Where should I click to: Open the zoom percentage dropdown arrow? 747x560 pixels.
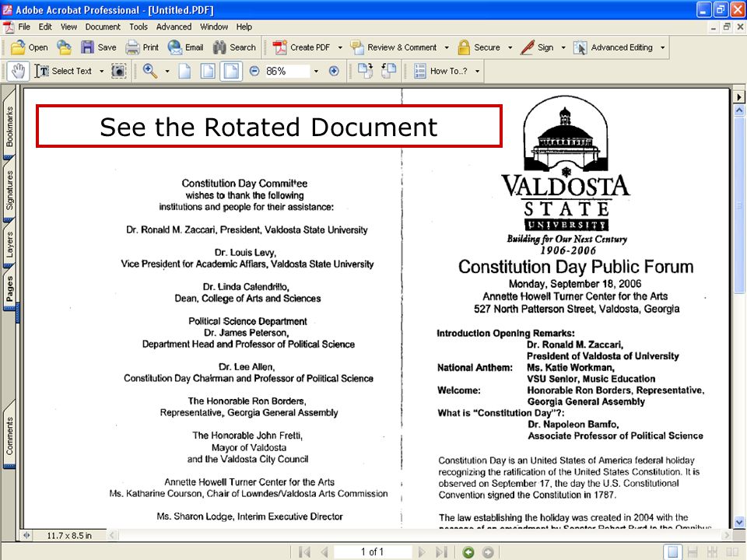[316, 71]
